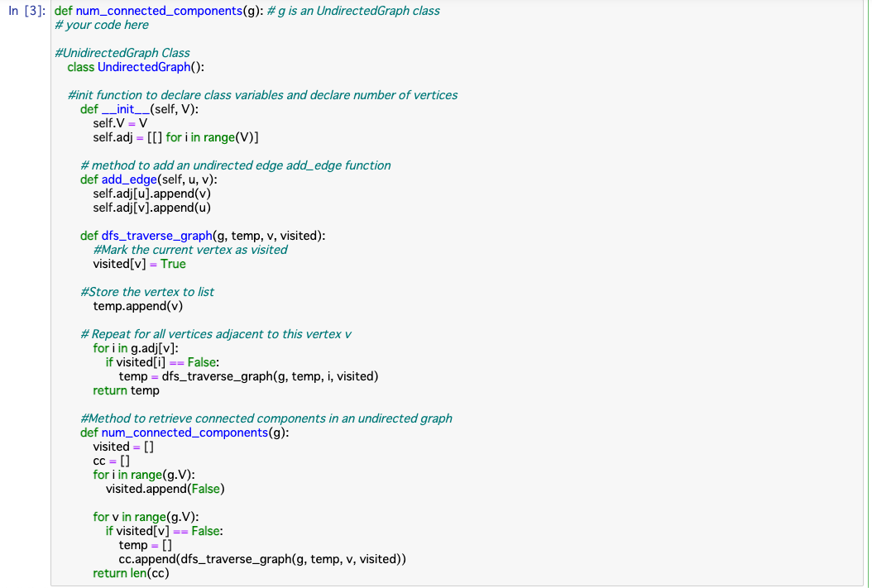
Task: Click 'self.adj = [[] for i in range(V)]' line
Action: tap(175, 137)
